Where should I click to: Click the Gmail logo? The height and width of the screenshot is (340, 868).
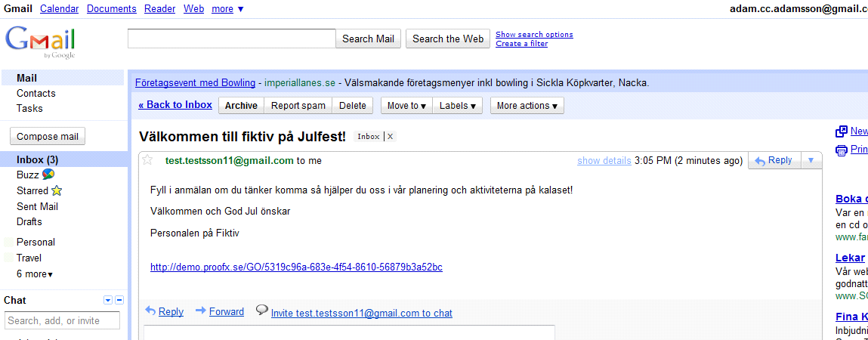[41, 41]
